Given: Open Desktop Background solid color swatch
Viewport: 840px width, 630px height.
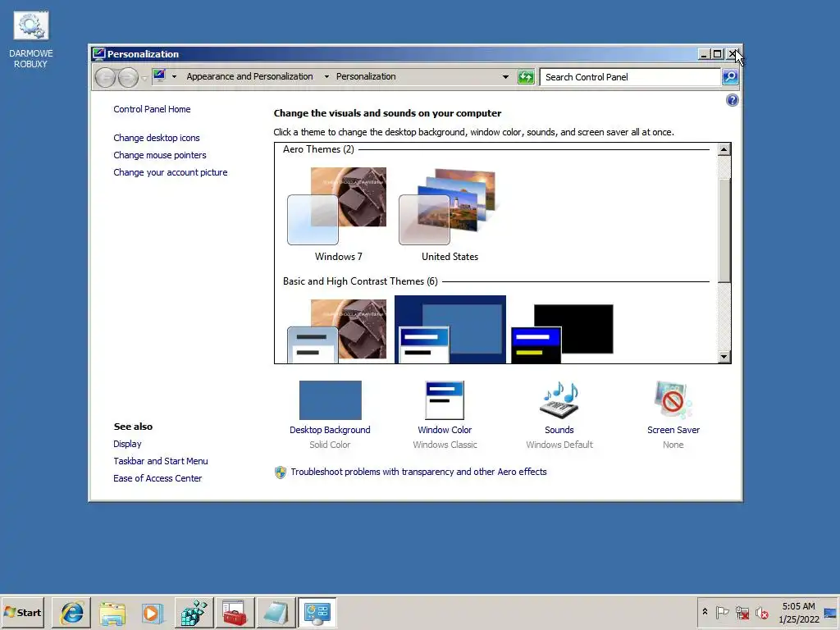Looking at the screenshot, I should click(330, 400).
